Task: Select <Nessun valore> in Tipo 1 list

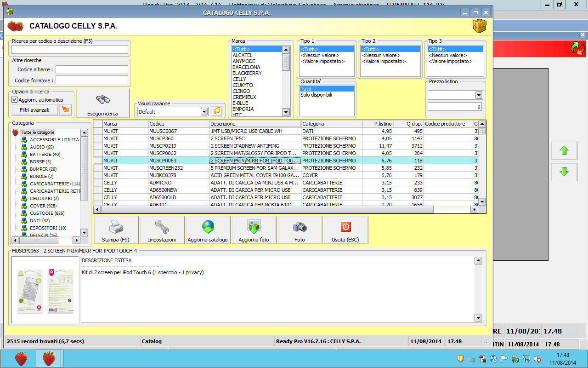Action: 320,55
